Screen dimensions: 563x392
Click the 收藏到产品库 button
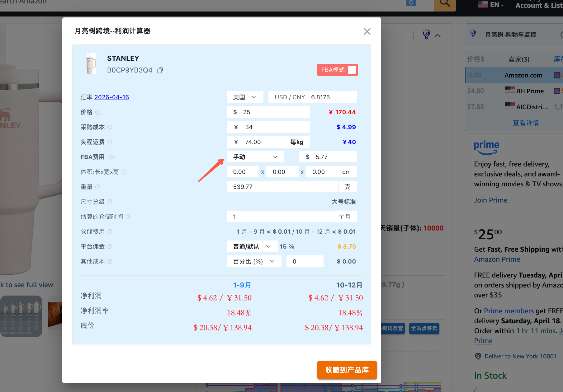click(347, 370)
